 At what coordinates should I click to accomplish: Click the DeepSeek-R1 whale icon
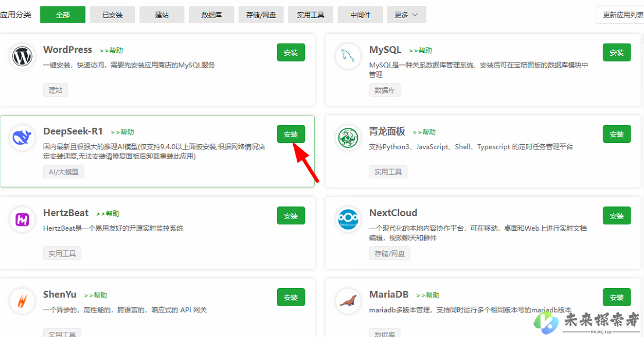(23, 138)
